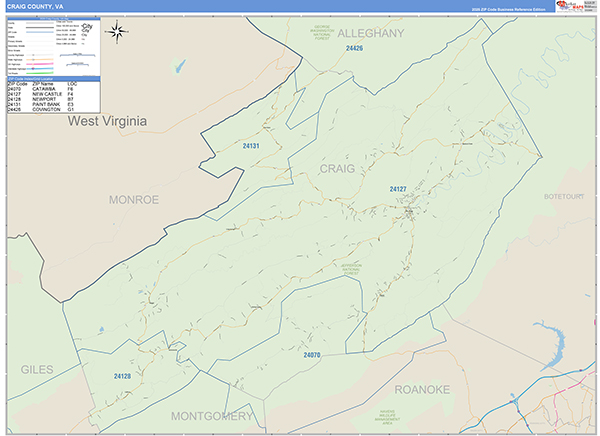This screenshot has height=436, width=600.
Task: Click the BOTETOURT county label
Action: point(564,197)
